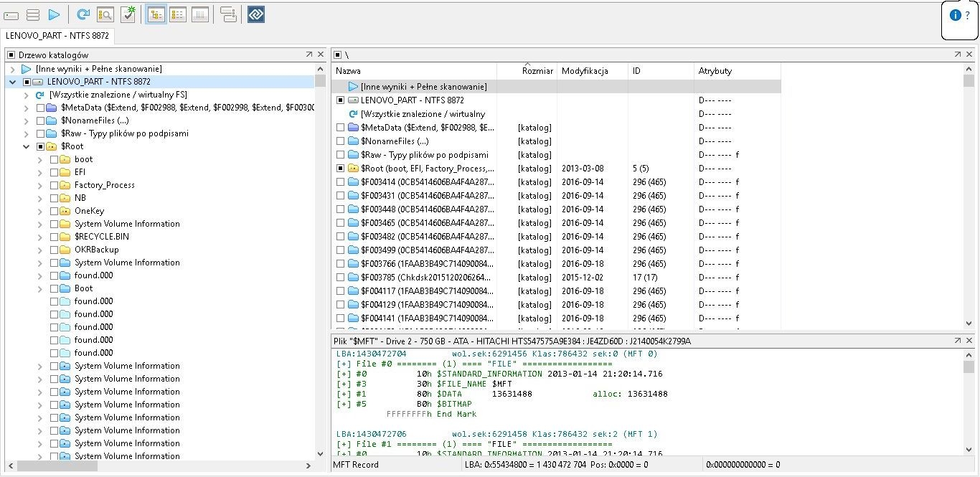Expand the OKRBackup folder node

coord(39,250)
